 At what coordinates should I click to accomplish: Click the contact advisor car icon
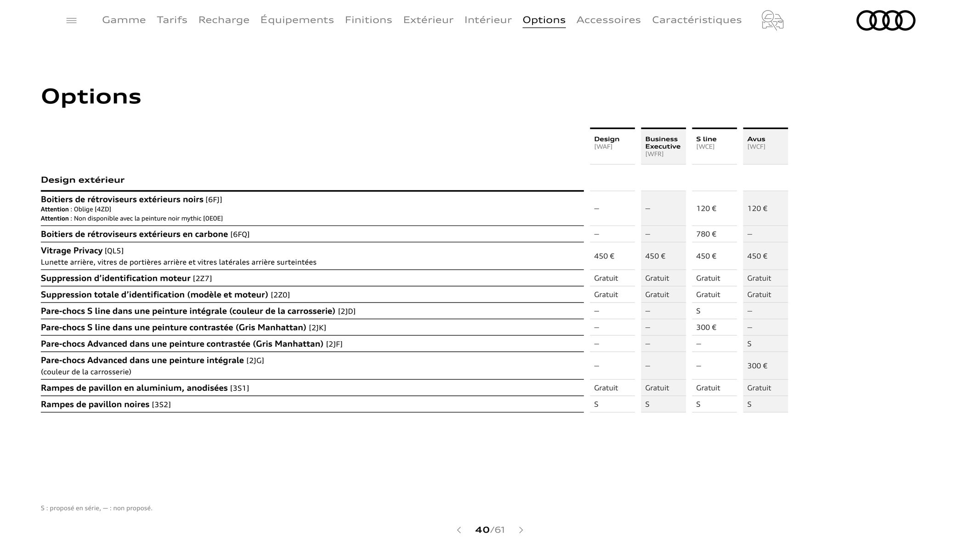pyautogui.click(x=772, y=21)
